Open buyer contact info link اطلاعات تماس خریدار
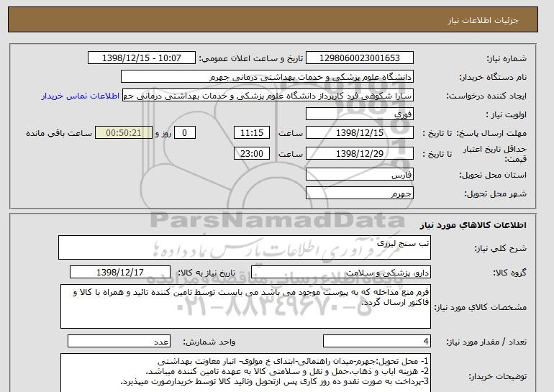 (x=81, y=96)
